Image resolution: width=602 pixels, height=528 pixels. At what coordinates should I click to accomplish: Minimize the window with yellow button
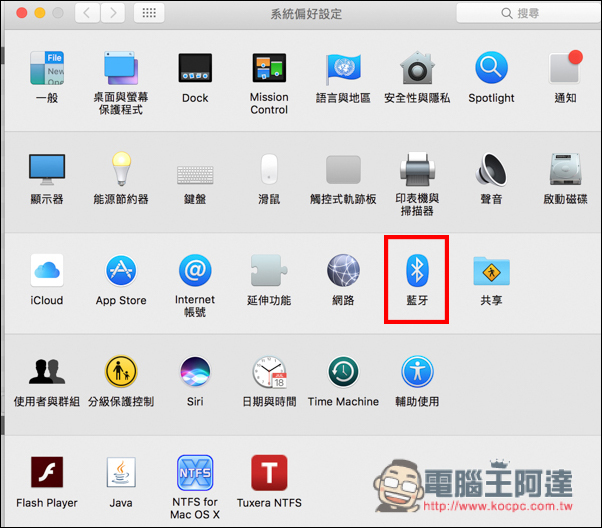(40, 13)
